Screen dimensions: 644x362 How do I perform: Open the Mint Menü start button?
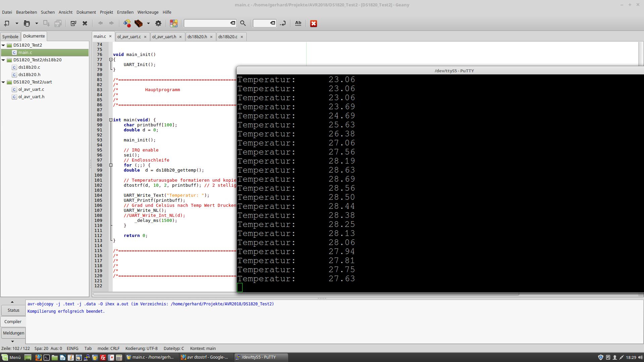pos(11,357)
